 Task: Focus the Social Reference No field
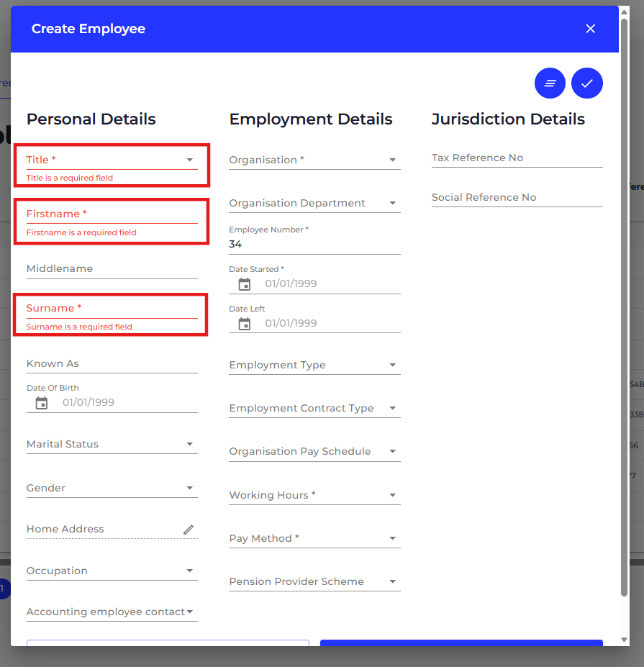click(x=517, y=197)
